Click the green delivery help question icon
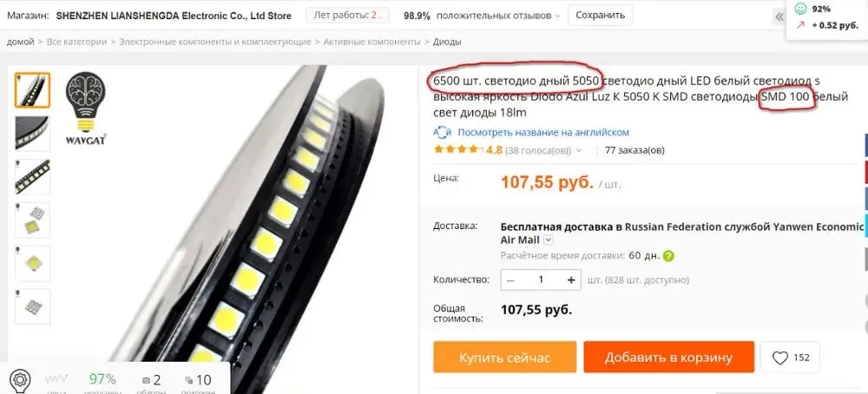Viewport: 868px width, 394px height. coord(668,256)
